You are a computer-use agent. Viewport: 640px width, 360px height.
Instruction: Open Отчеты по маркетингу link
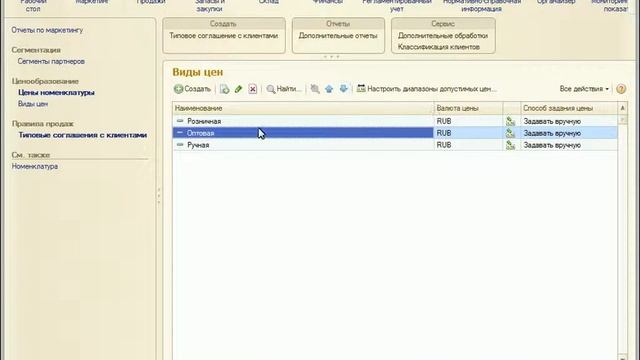[x=47, y=30]
